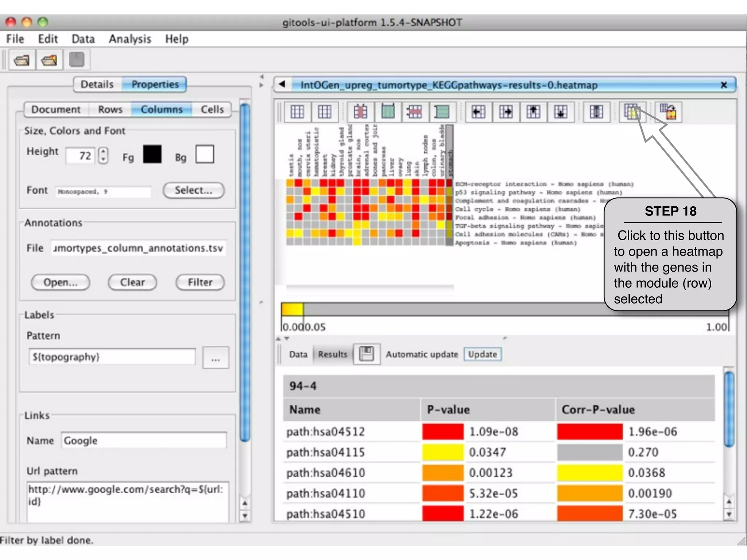Click the Update button

pos(483,354)
